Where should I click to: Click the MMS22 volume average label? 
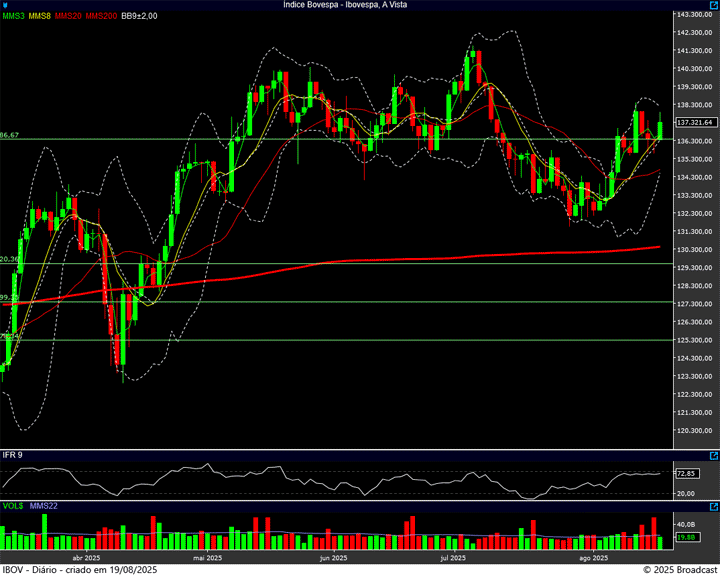tap(44, 506)
